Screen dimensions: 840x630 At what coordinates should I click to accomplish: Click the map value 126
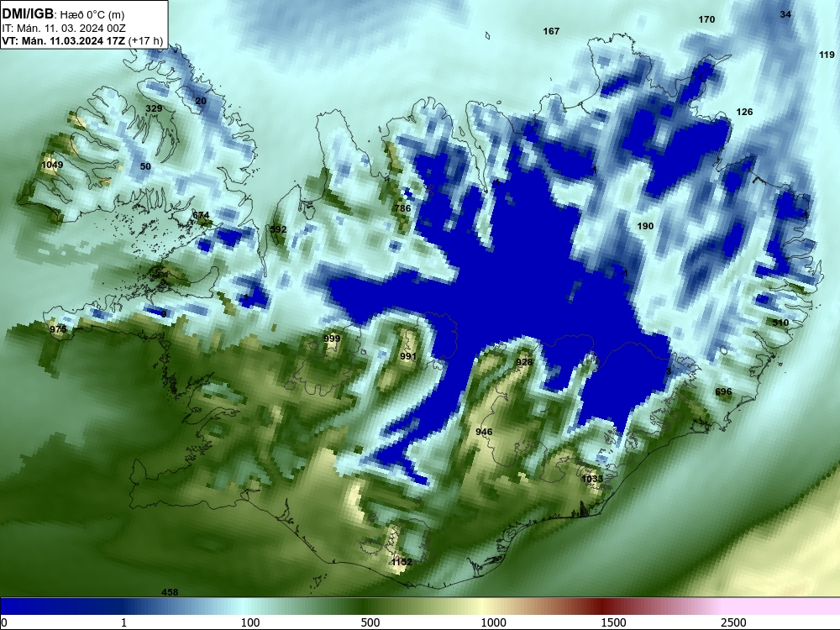pos(744,112)
